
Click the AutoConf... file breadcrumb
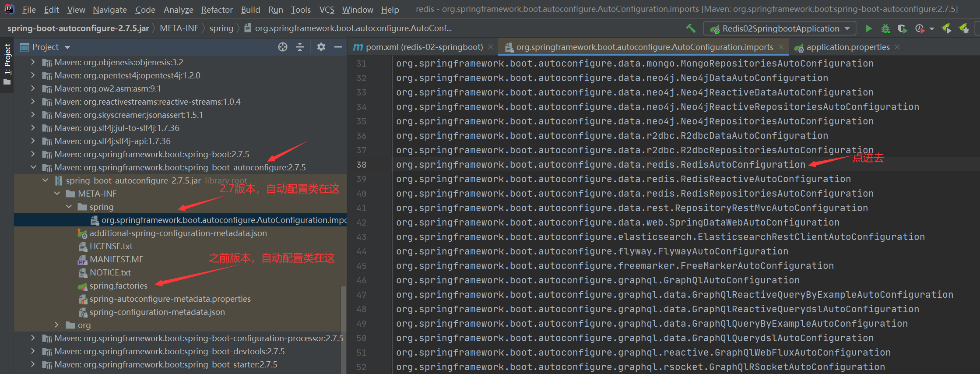[348, 28]
